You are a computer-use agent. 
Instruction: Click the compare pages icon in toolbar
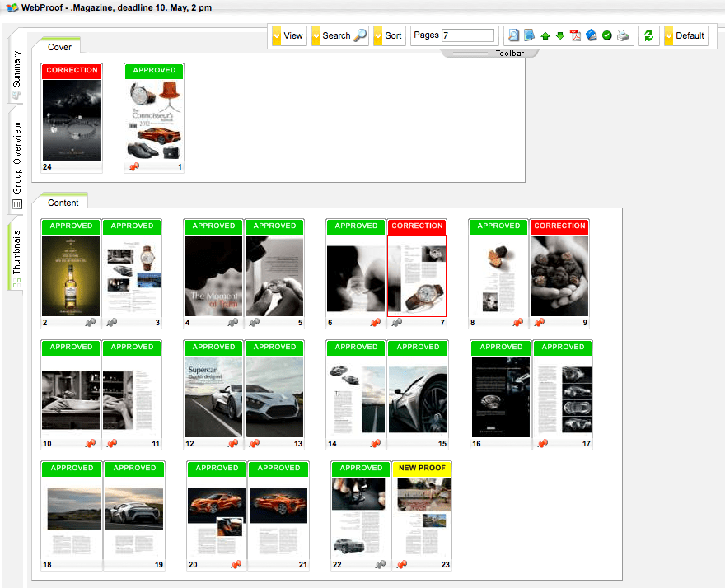tap(528, 35)
